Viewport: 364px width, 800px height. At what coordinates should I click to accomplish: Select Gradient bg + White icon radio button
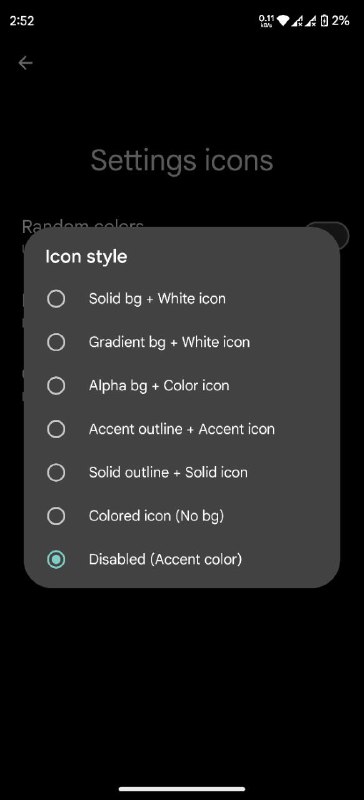coord(56,342)
